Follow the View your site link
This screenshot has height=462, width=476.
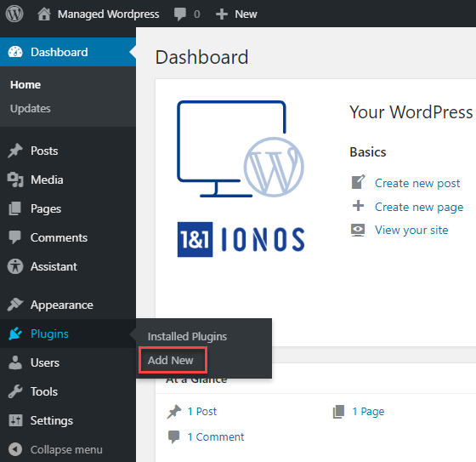coord(411,231)
